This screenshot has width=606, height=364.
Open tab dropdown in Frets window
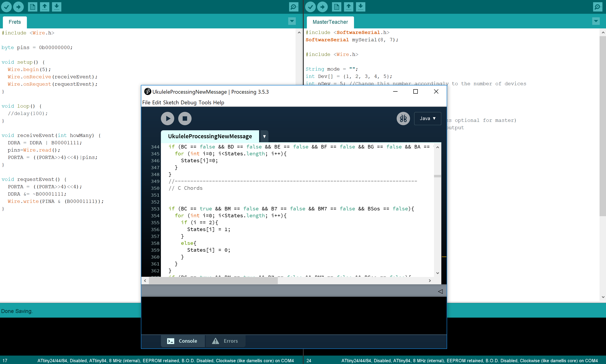click(292, 21)
